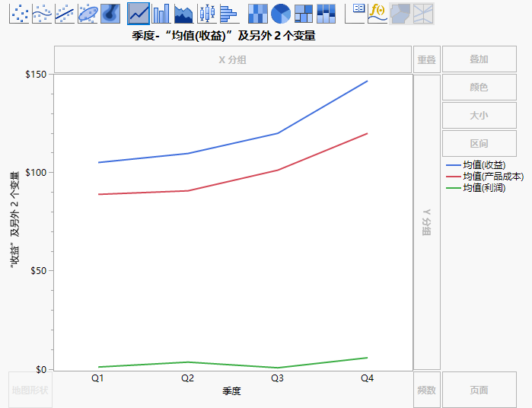
Task: Click the 均值(产品成本) legend label
Action: 493,177
